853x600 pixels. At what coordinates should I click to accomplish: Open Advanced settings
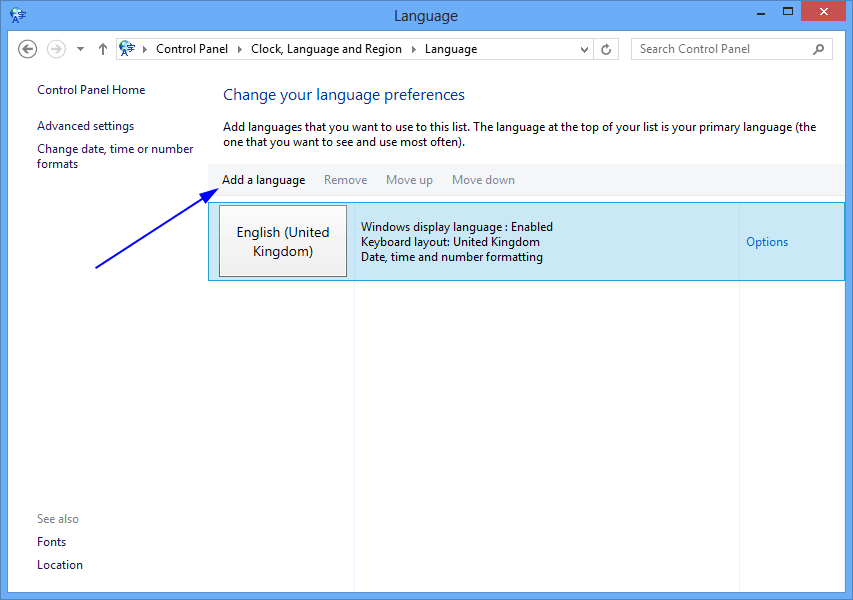coord(85,126)
